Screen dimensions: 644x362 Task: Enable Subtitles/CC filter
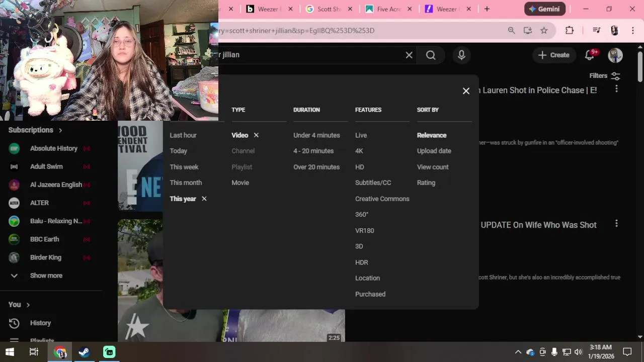[x=373, y=183]
